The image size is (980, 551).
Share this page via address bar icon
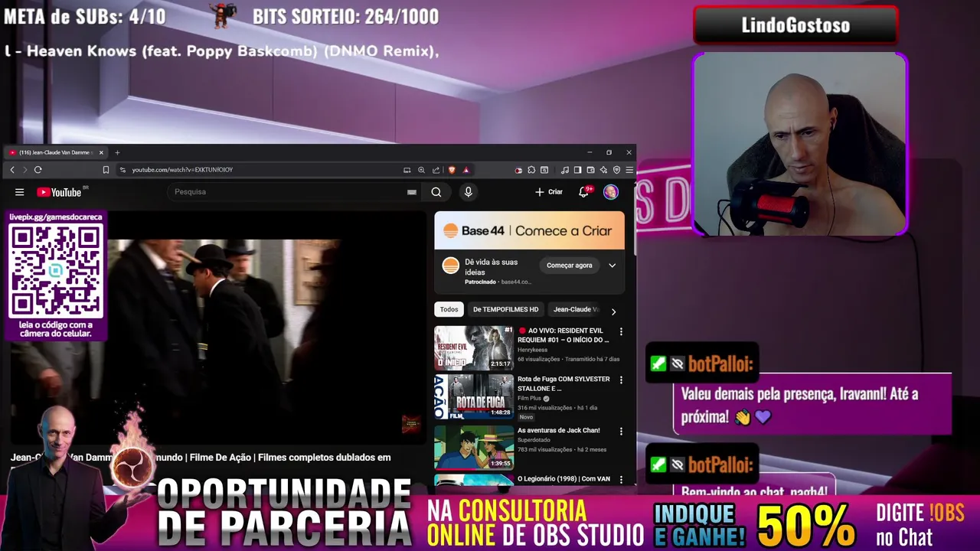[436, 170]
